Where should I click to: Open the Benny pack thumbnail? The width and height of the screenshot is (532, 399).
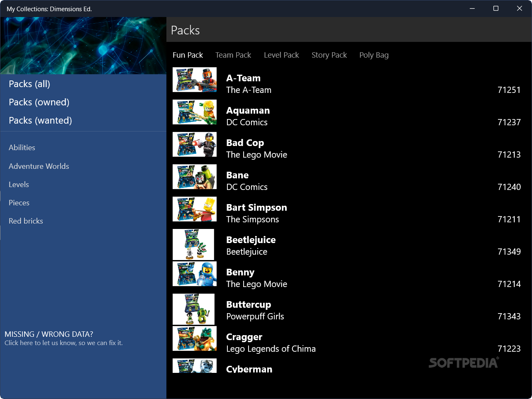[x=195, y=274]
